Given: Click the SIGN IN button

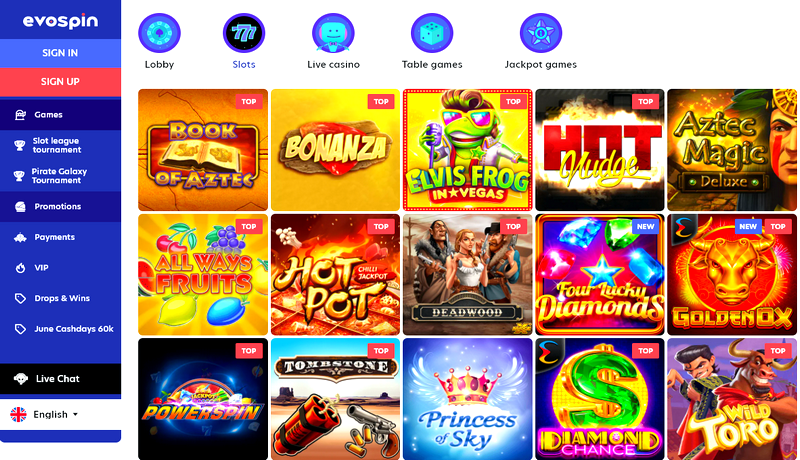Looking at the screenshot, I should [60, 53].
